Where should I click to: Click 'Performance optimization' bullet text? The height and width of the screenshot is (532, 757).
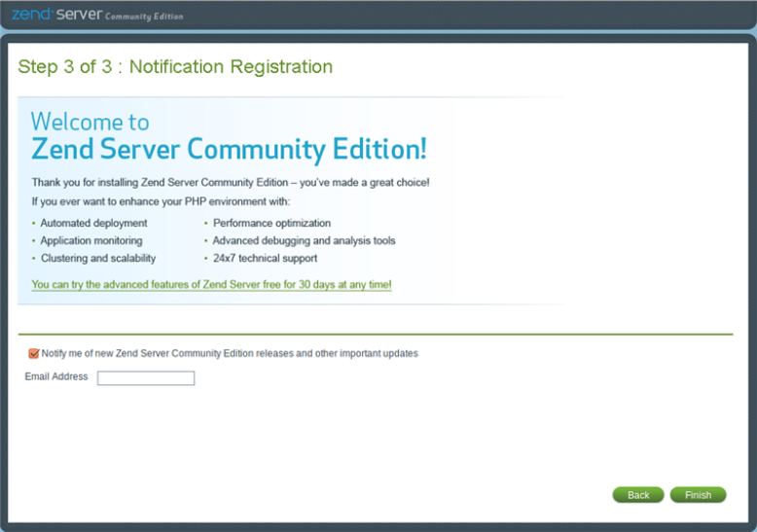[271, 223]
